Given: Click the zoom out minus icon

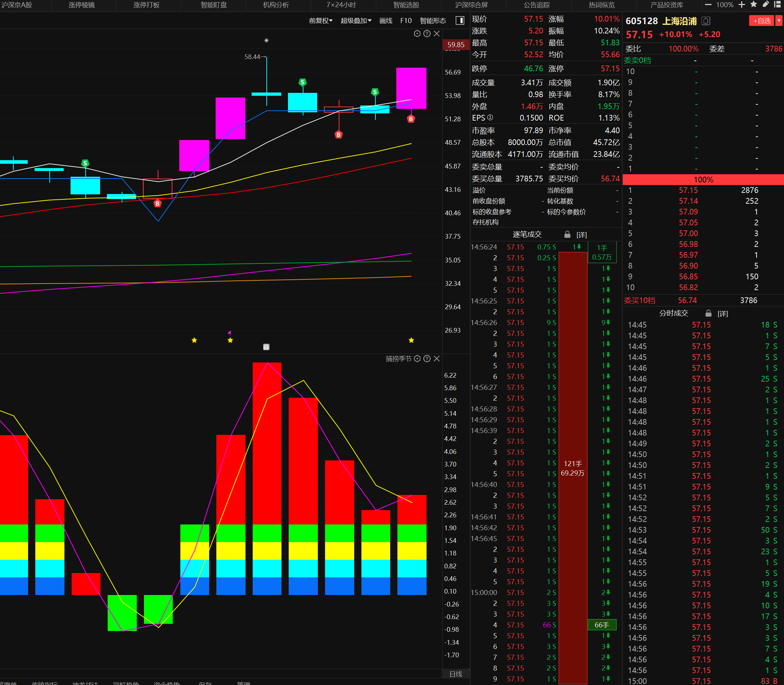Looking at the screenshot, I should coord(708,5).
